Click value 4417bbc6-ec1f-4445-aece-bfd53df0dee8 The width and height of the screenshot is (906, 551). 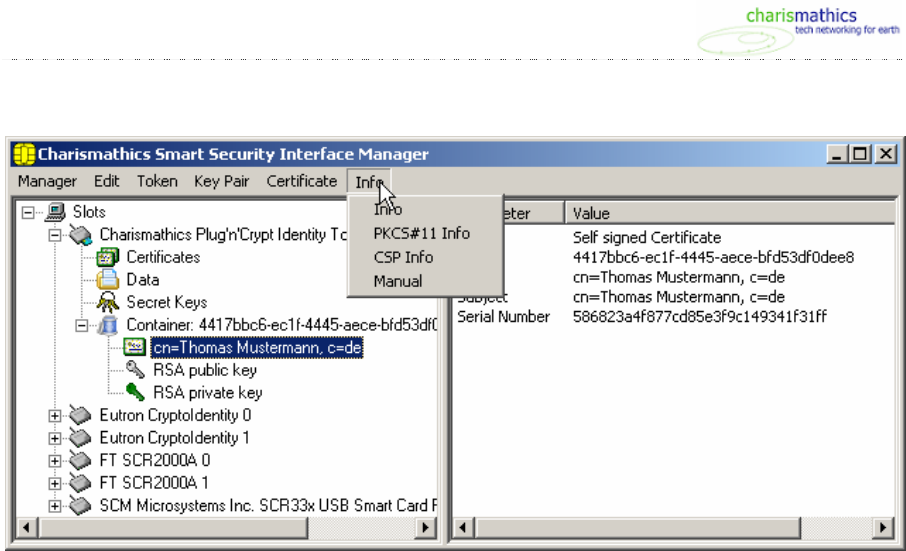coord(713,257)
